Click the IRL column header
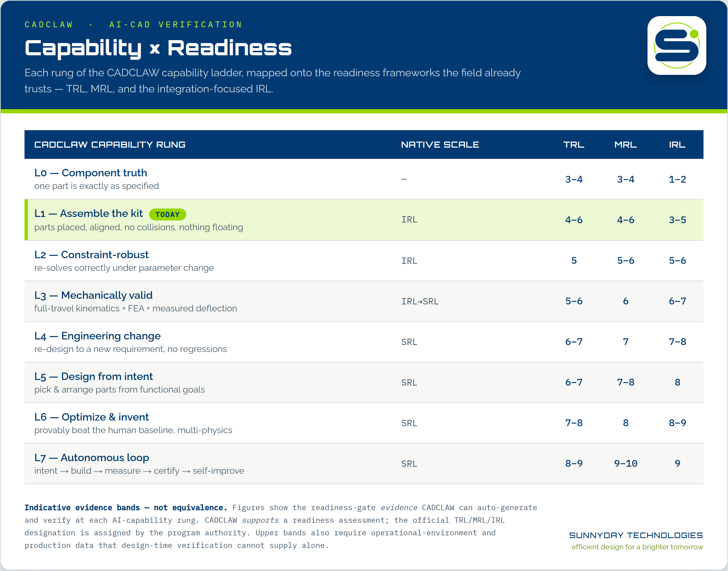728x571 pixels. pyautogui.click(x=677, y=145)
